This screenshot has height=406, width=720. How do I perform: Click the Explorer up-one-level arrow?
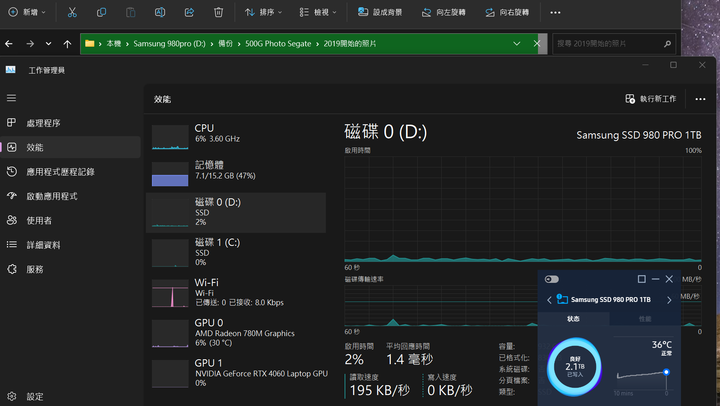pos(68,44)
